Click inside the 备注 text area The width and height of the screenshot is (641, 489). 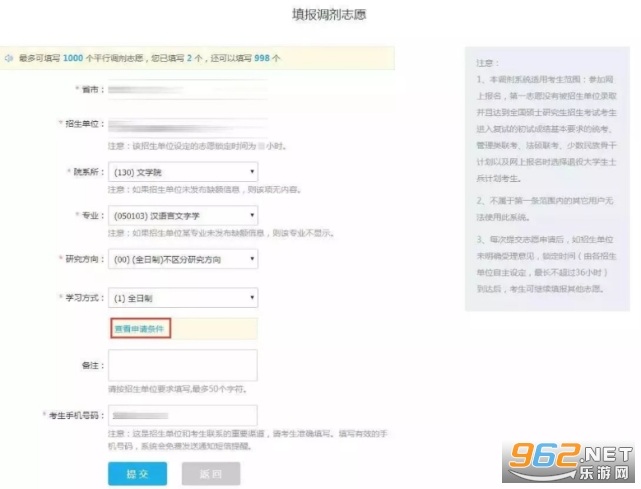tap(183, 365)
